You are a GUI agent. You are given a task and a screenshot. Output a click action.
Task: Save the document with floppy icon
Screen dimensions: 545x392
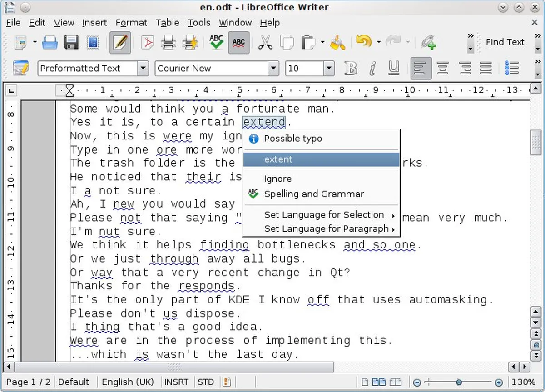click(71, 43)
